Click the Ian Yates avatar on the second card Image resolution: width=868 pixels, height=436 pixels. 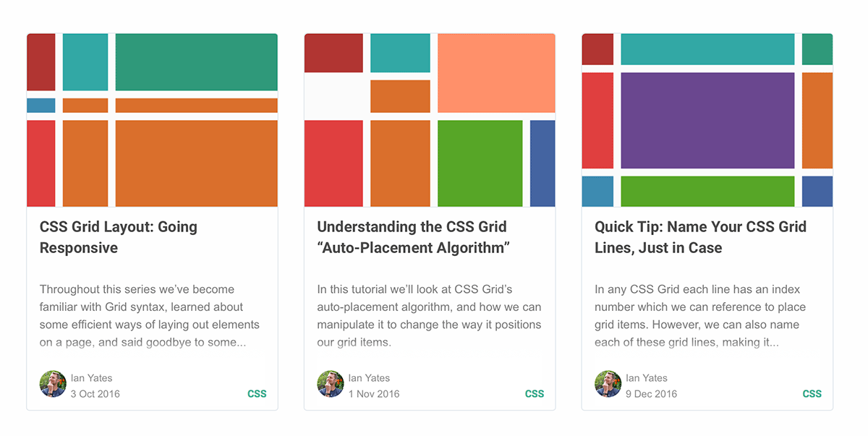click(331, 382)
